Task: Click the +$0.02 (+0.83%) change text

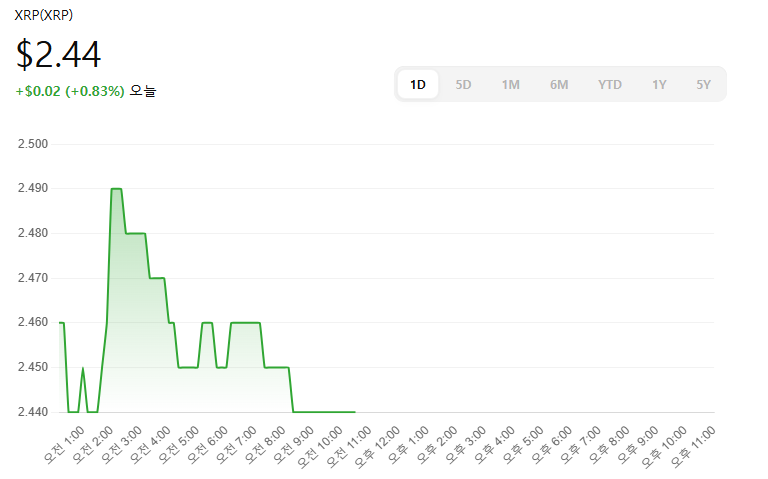Action: 70,91
